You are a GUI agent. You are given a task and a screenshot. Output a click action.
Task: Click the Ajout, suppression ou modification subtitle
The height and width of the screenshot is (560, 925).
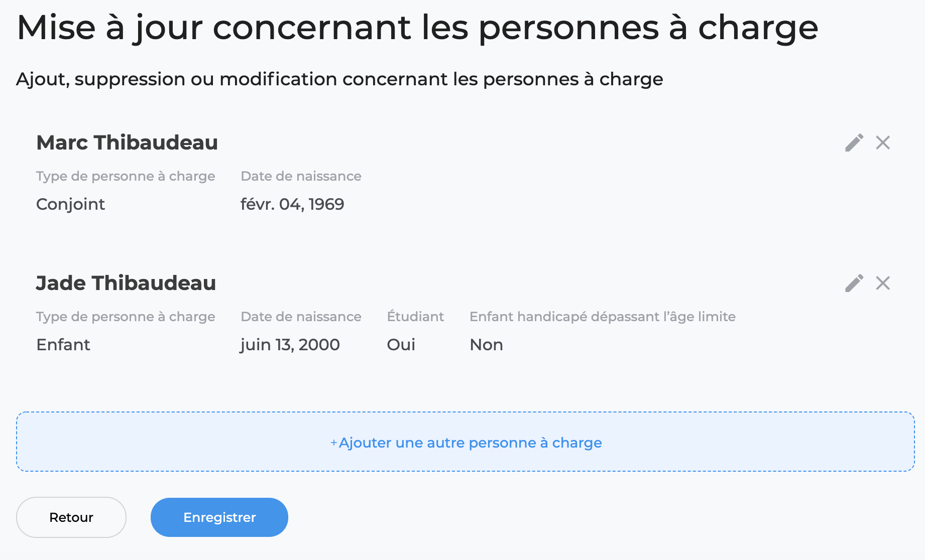[339, 79]
